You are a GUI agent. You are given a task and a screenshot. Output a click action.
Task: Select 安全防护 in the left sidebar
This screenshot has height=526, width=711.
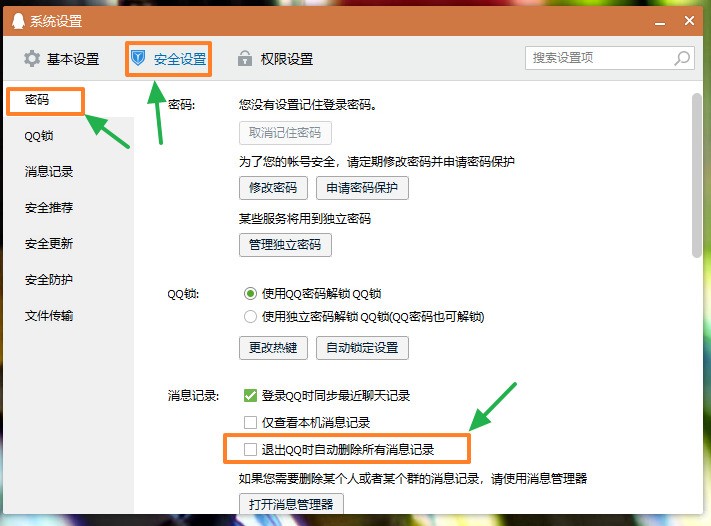49,279
